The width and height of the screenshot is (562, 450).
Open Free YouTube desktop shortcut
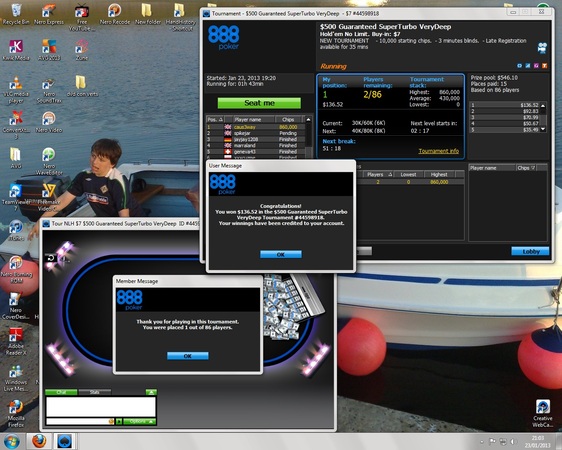tap(82, 17)
